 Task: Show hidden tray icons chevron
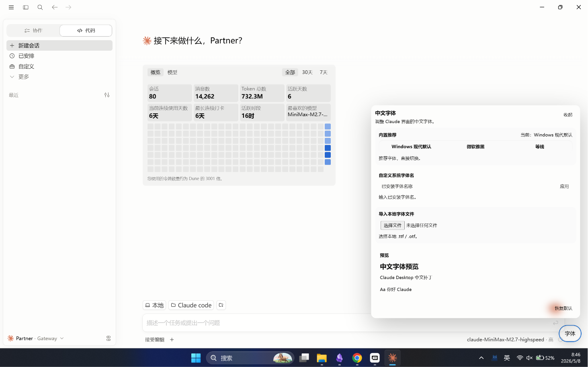[x=481, y=358]
